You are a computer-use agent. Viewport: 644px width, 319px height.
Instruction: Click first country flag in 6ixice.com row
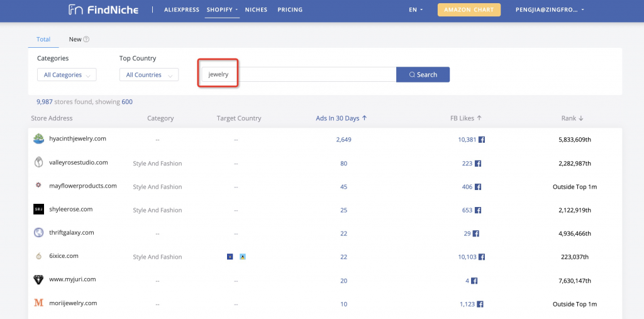pos(230,257)
